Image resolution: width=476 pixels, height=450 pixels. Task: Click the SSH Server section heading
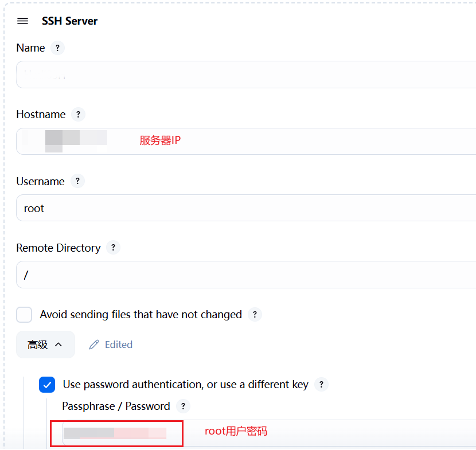(x=69, y=21)
